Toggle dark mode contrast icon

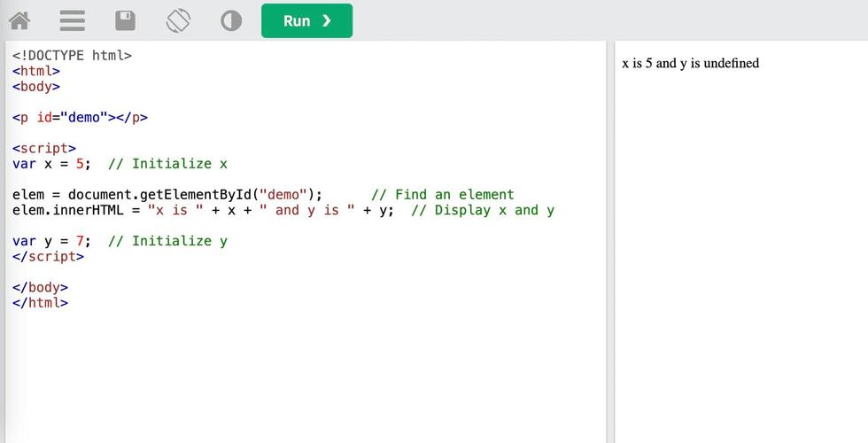point(231,21)
